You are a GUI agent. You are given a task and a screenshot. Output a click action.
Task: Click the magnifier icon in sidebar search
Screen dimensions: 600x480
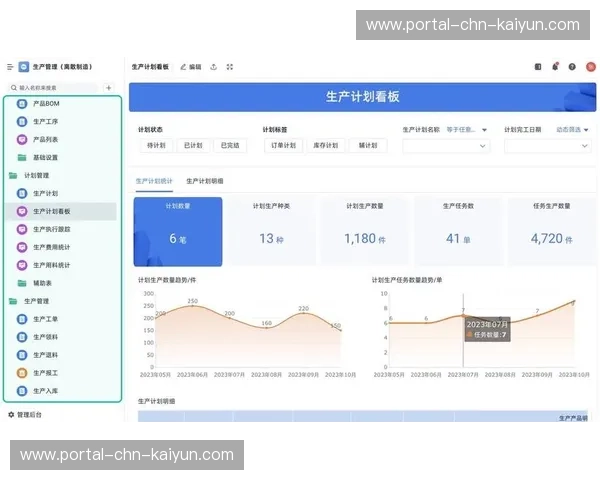[14, 88]
